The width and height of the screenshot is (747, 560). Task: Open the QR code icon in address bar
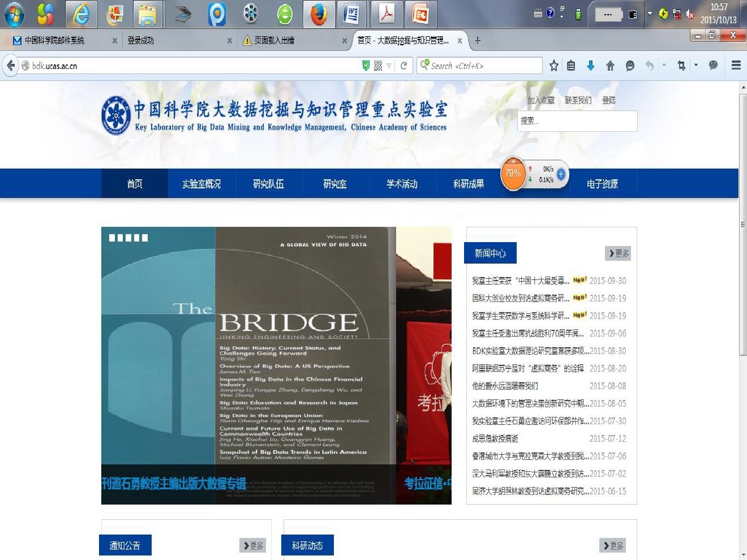(x=378, y=66)
